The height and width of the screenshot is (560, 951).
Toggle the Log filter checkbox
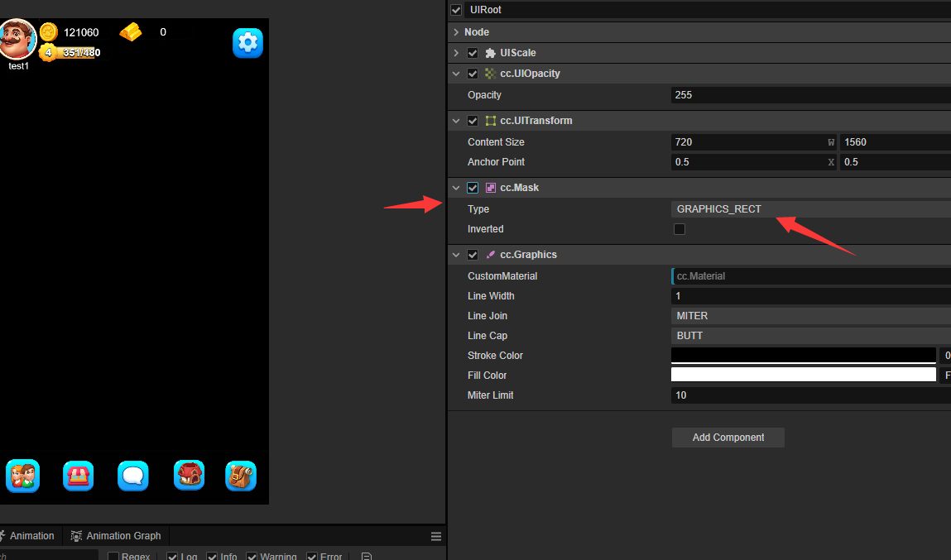pos(172,557)
